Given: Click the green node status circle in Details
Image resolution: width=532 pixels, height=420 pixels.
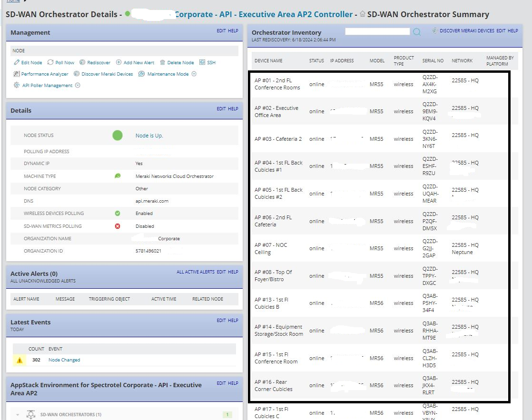Looking at the screenshot, I should pos(118,136).
